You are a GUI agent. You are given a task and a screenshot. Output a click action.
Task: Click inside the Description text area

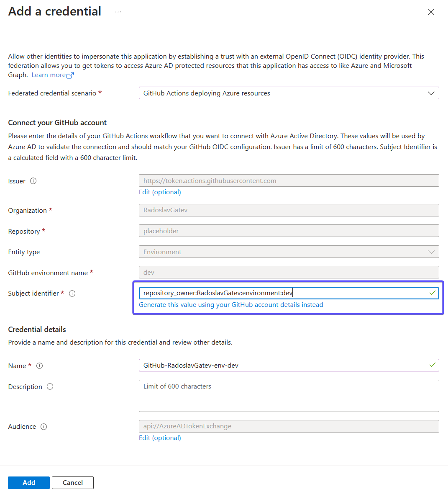pos(289,396)
